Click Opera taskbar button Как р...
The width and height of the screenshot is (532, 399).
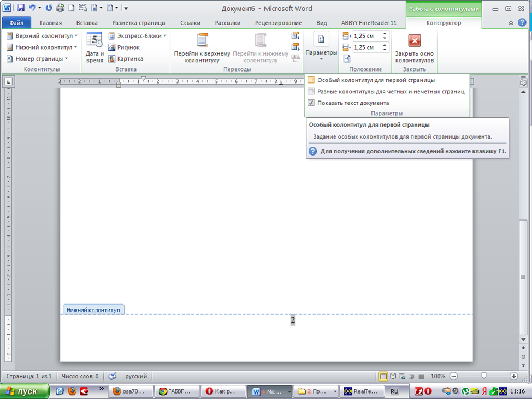(223, 391)
